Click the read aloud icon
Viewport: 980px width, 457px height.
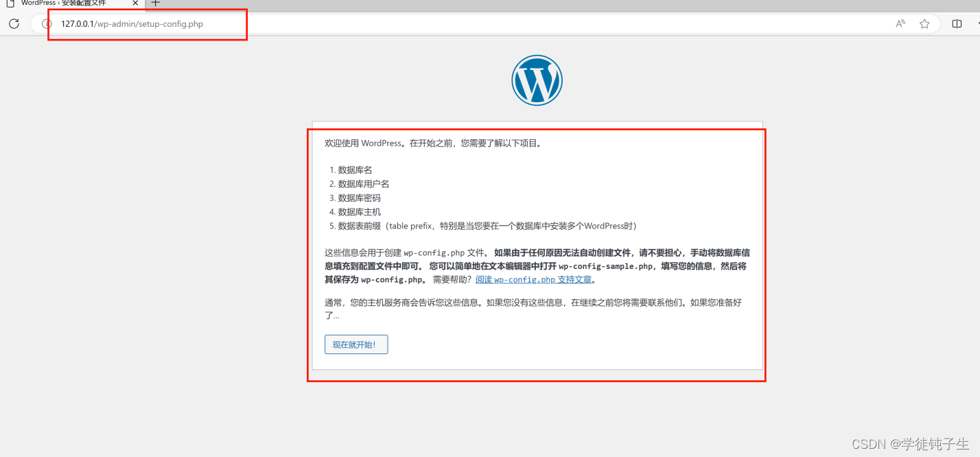(x=900, y=24)
